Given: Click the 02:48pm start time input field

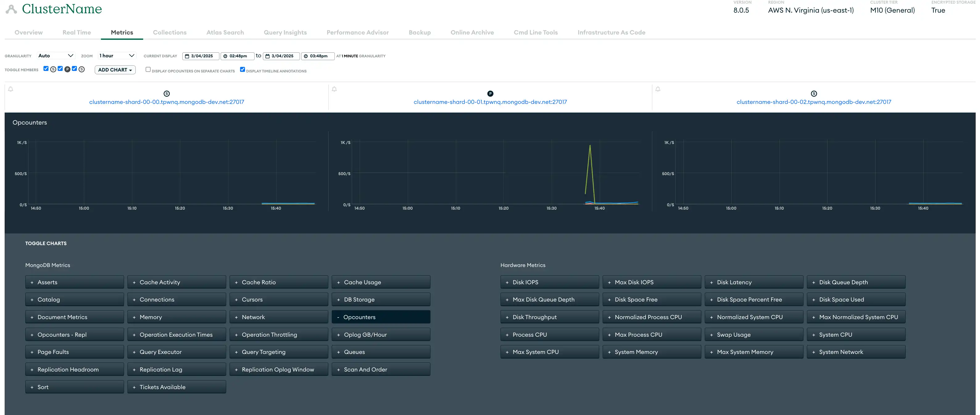Looking at the screenshot, I should (x=237, y=56).
